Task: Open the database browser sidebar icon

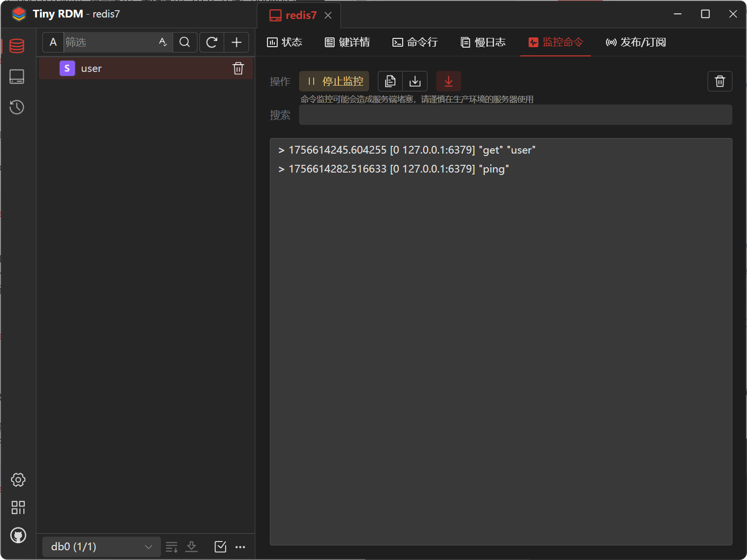Action: (x=17, y=46)
